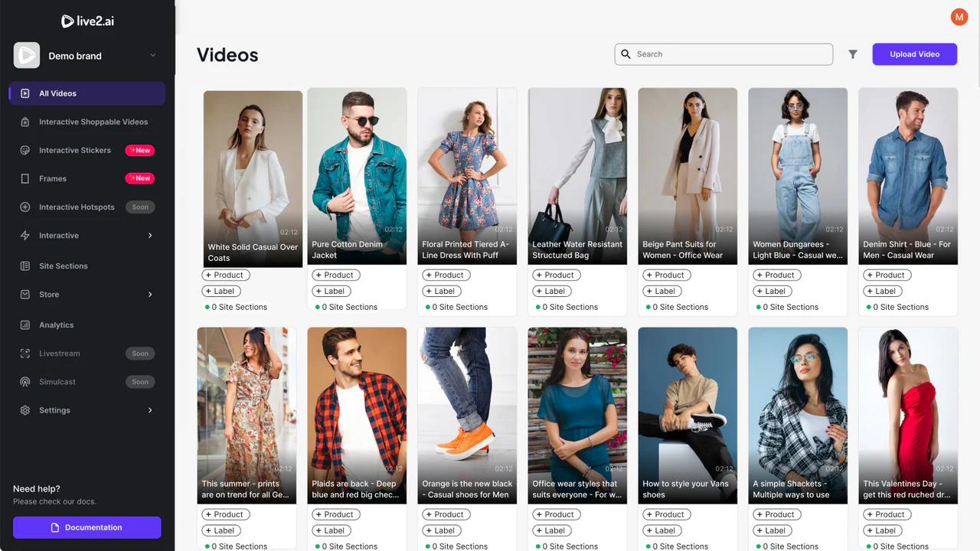Click the Simulcast sidebar item

click(x=56, y=381)
